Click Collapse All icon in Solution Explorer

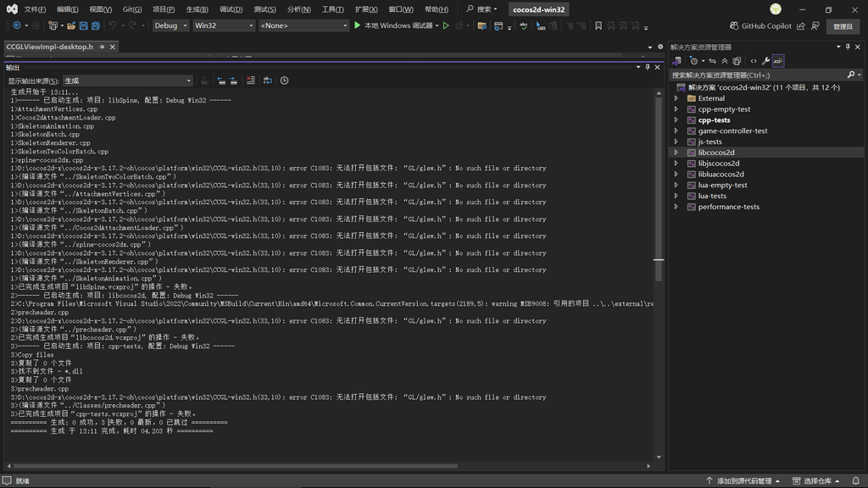click(724, 61)
